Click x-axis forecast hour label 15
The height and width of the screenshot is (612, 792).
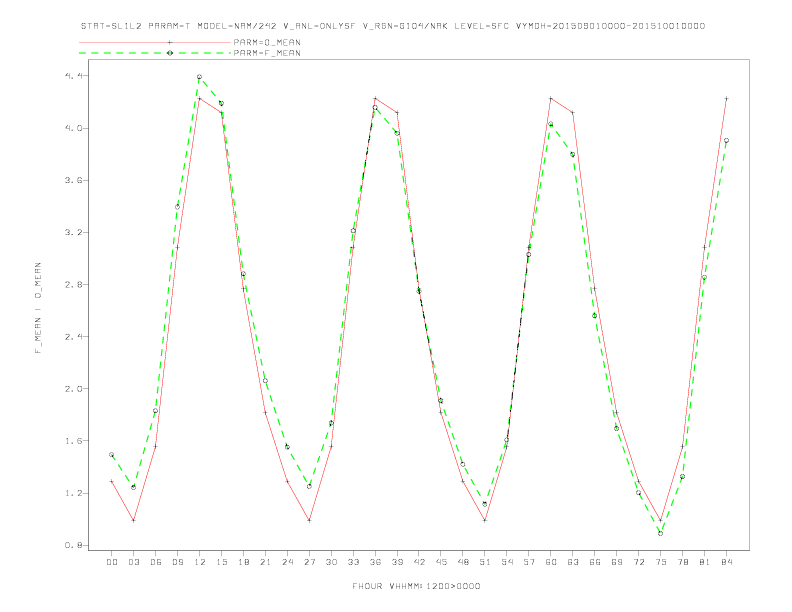[x=221, y=562]
